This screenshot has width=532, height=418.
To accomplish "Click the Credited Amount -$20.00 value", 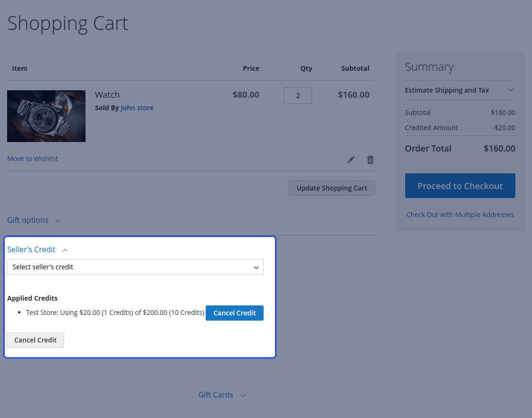I will [x=503, y=128].
